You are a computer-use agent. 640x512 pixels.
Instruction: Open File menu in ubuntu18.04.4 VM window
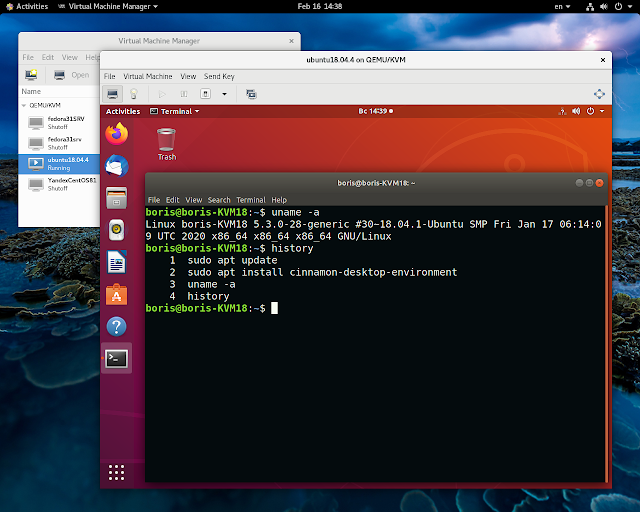[x=109, y=76]
